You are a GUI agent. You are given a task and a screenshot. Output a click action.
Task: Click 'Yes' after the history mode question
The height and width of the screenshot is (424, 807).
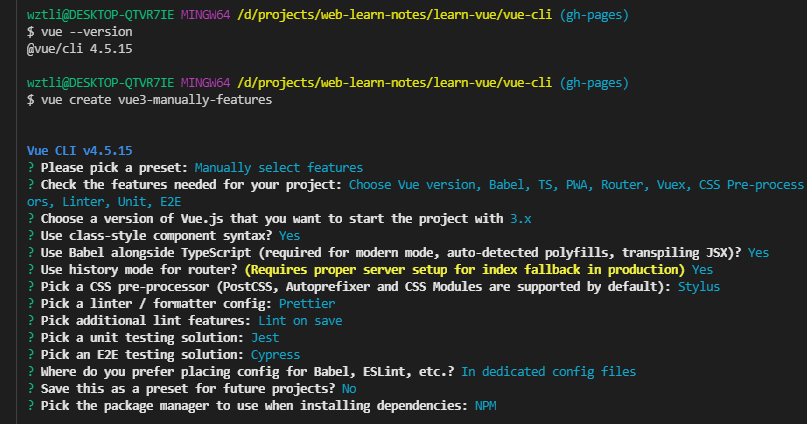point(702,270)
